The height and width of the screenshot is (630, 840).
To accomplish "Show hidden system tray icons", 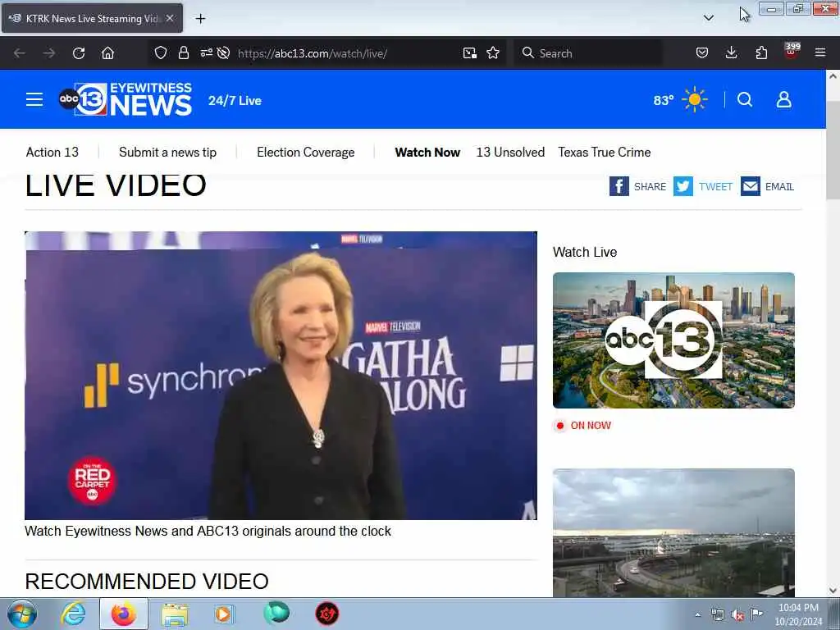I will (x=697, y=614).
